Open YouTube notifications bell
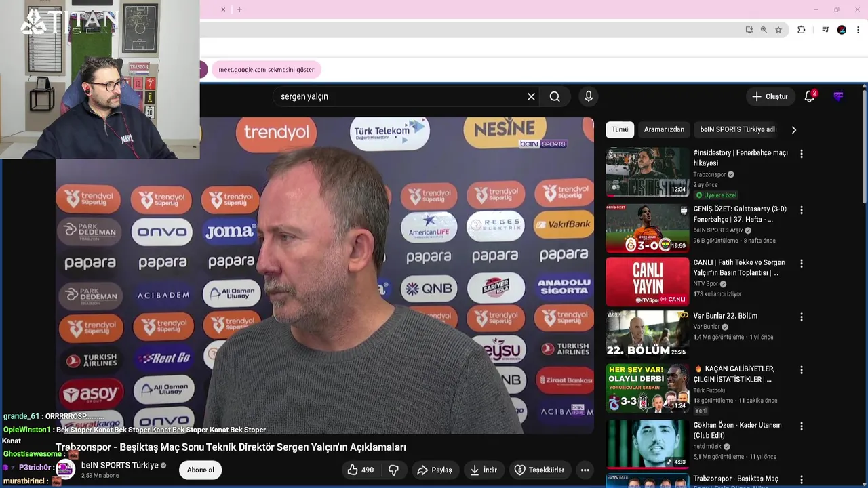This screenshot has width=868, height=488. click(x=810, y=97)
